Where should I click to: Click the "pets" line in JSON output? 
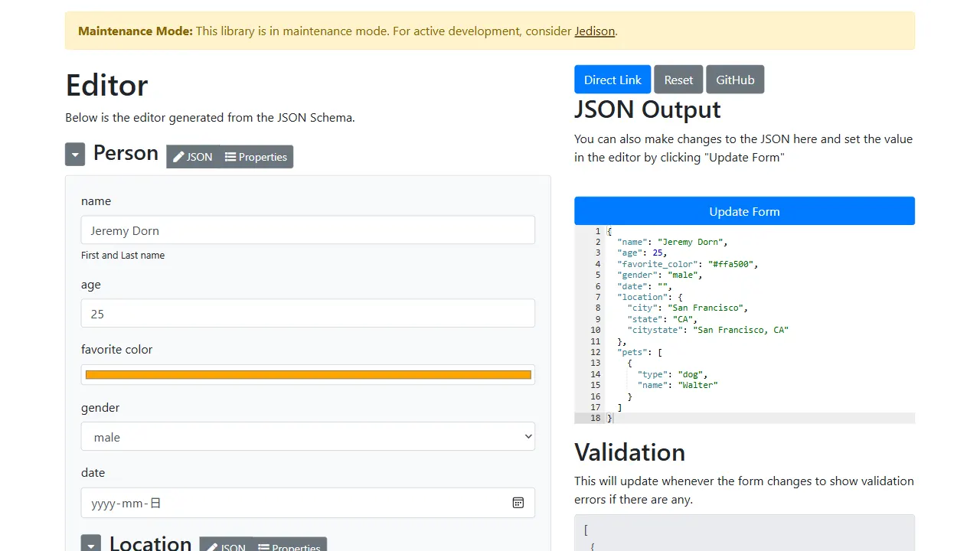pos(639,352)
